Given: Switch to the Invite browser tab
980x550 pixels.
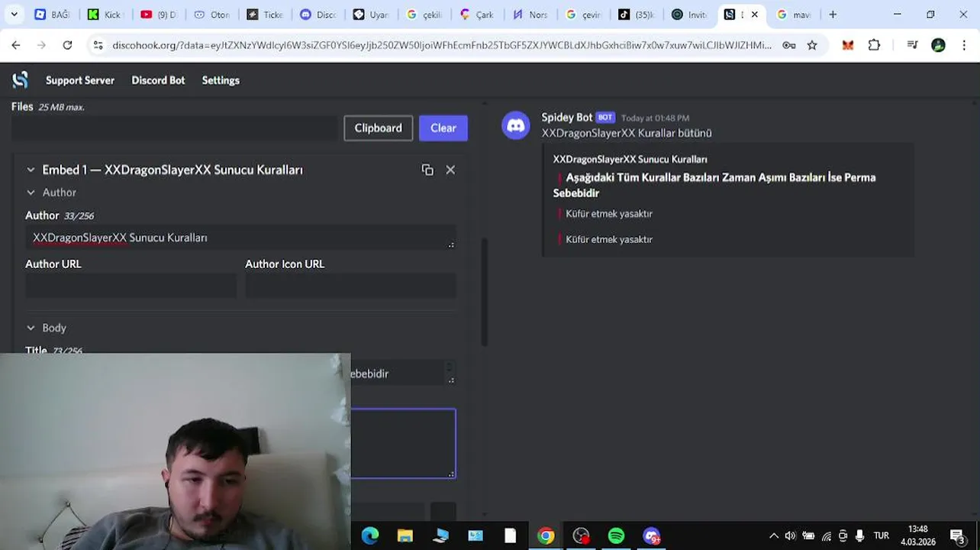Looking at the screenshot, I should point(689,15).
